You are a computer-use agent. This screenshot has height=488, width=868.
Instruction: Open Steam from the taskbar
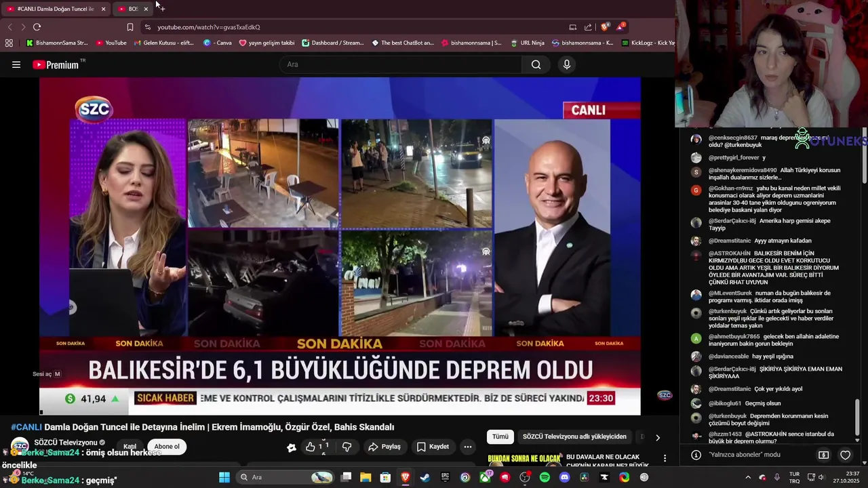[x=425, y=477]
